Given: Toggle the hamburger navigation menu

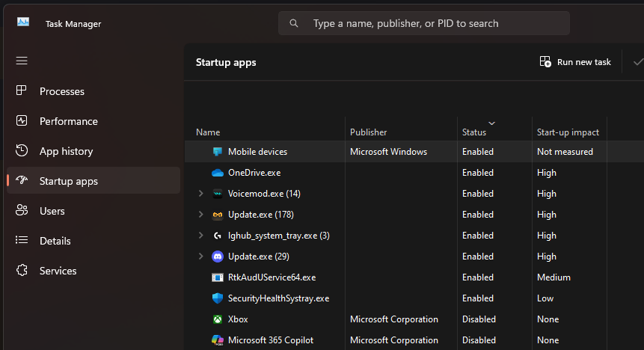Looking at the screenshot, I should [x=22, y=61].
